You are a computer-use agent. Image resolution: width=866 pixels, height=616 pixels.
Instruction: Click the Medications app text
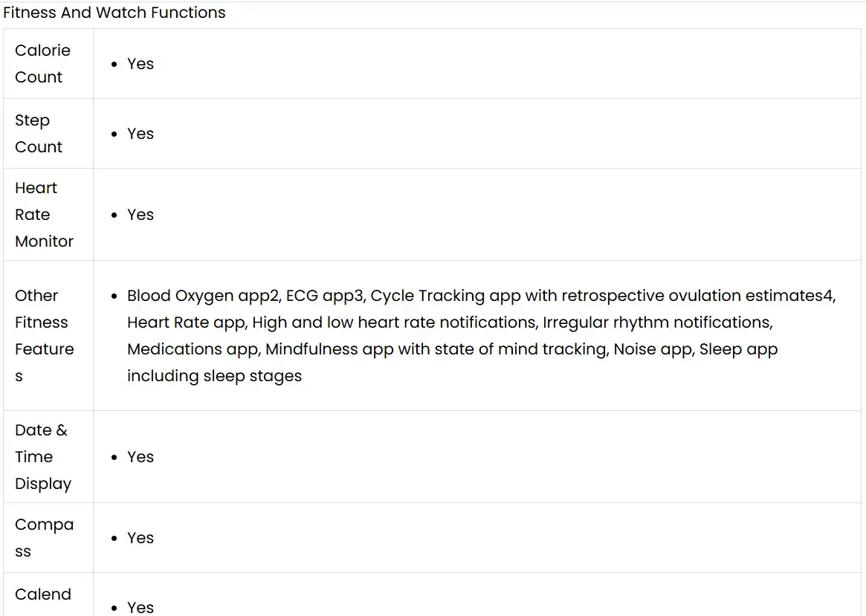193,349
